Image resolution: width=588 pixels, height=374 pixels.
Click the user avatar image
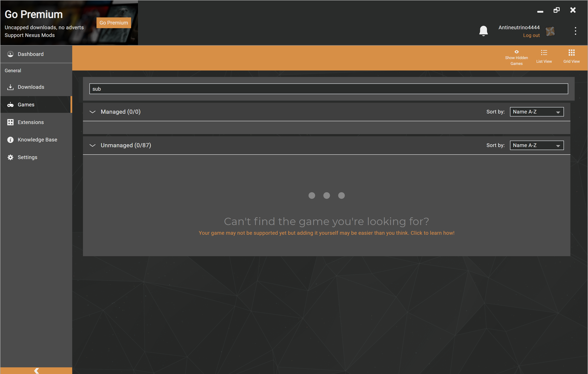(550, 31)
